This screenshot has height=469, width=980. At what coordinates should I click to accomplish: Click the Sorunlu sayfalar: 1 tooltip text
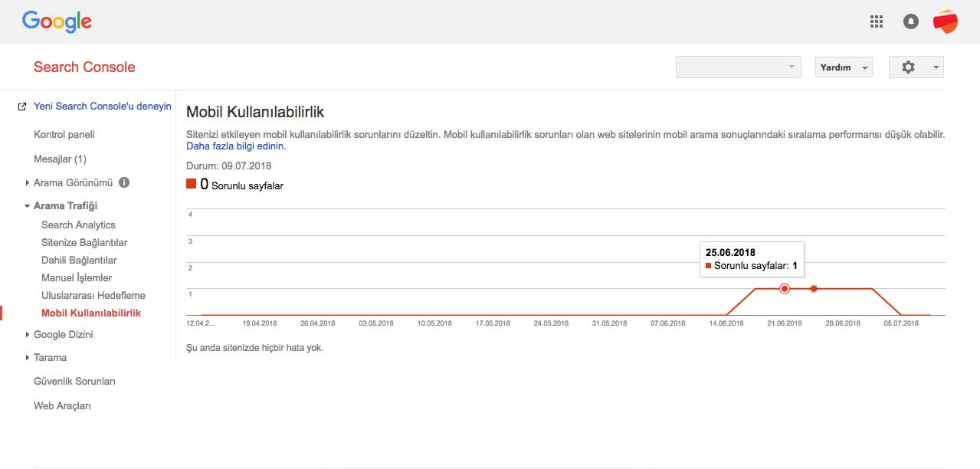(x=756, y=266)
